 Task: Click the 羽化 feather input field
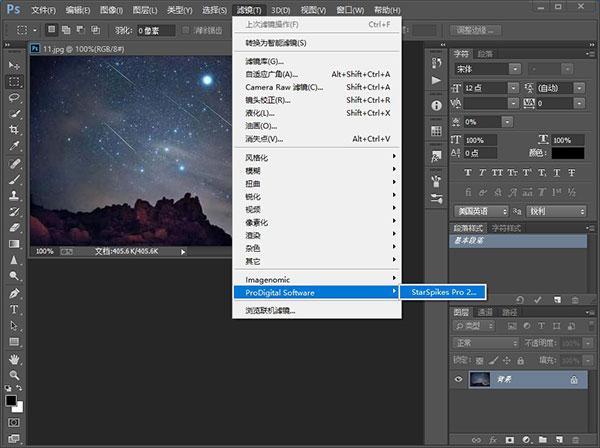click(x=159, y=32)
